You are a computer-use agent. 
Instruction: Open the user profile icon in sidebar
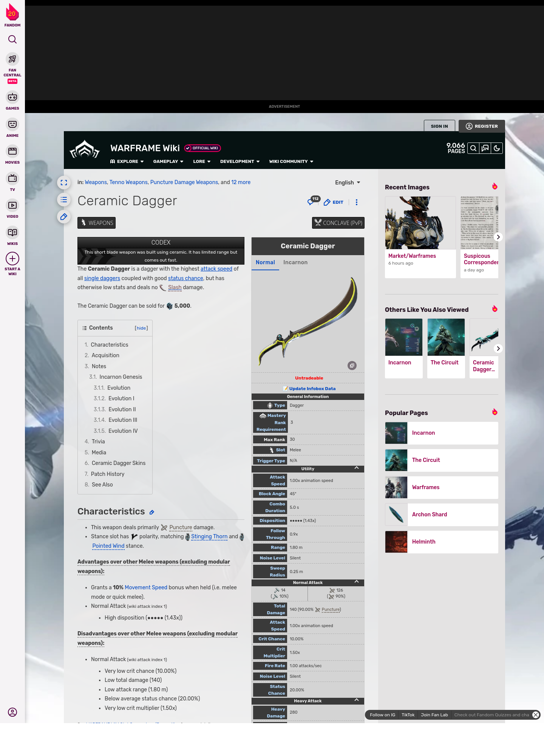[12, 712]
